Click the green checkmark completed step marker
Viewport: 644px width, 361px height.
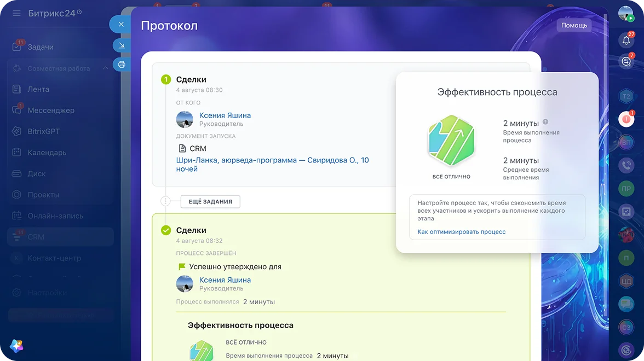tap(165, 230)
